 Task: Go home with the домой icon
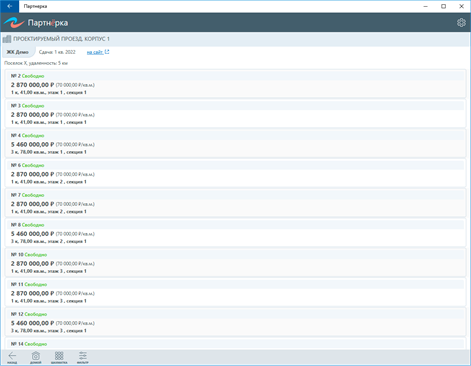36,357
